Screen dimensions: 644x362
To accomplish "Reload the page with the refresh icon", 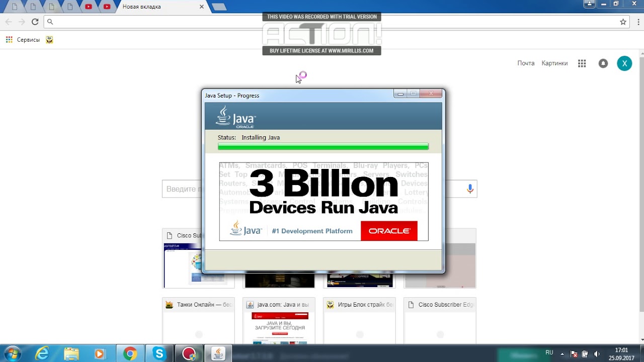I will tap(35, 22).
